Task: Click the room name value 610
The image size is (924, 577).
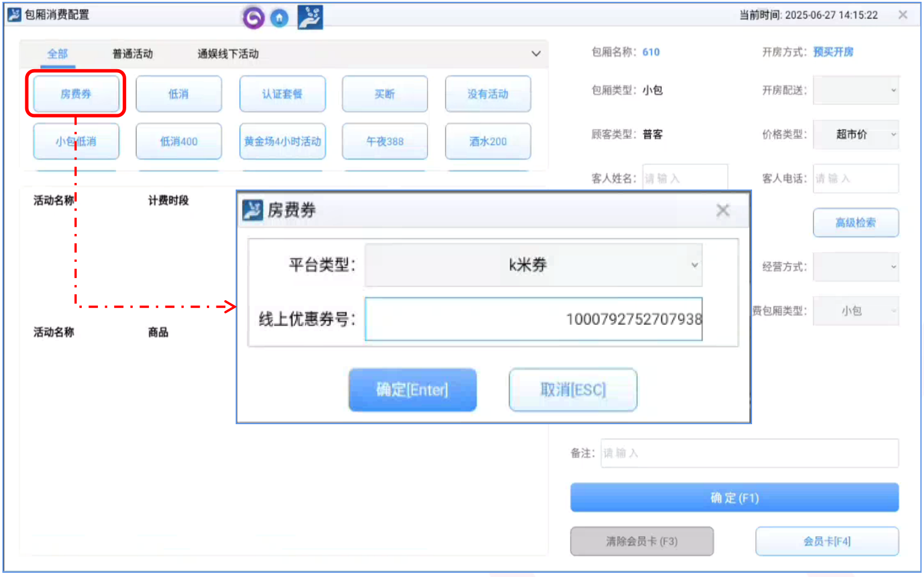Action: (651, 52)
